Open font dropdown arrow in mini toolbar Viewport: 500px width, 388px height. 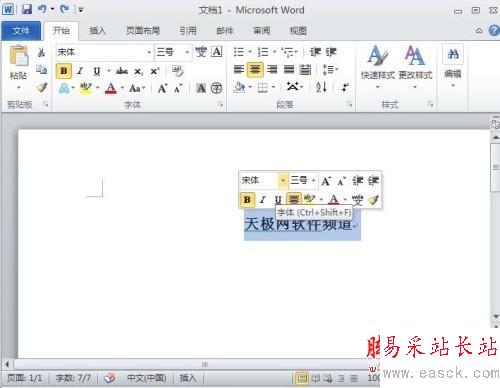(283, 181)
